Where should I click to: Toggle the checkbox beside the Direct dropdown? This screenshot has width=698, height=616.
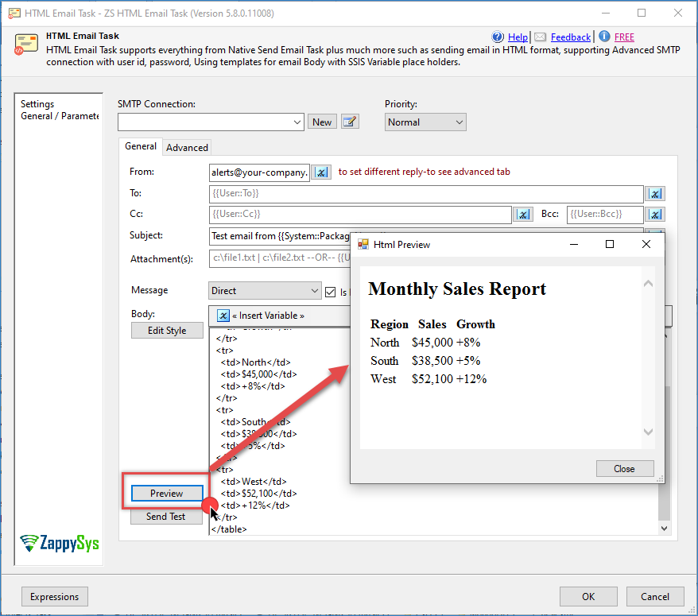point(332,290)
